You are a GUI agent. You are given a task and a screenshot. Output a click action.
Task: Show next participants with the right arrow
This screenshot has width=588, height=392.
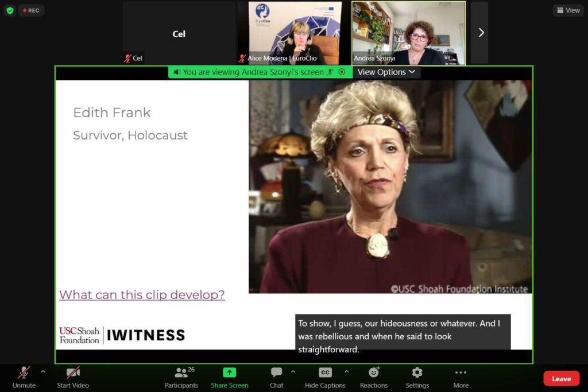(x=481, y=33)
